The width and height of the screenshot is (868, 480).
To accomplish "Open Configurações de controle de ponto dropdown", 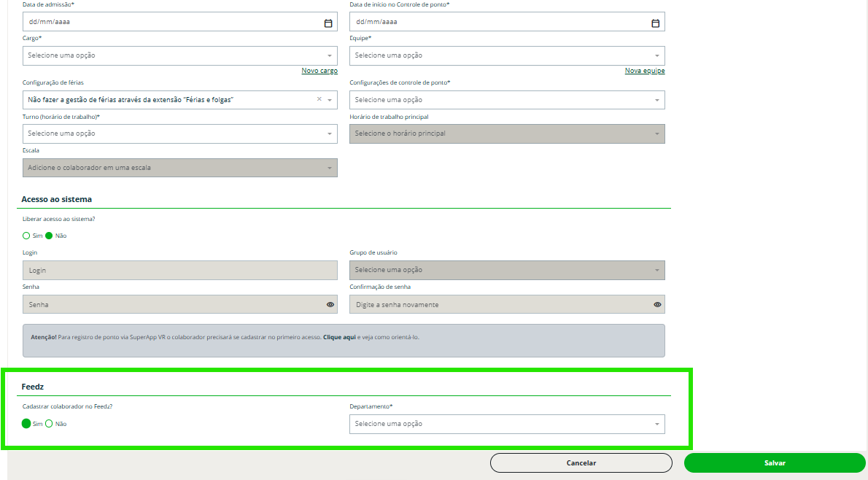I will [x=506, y=100].
